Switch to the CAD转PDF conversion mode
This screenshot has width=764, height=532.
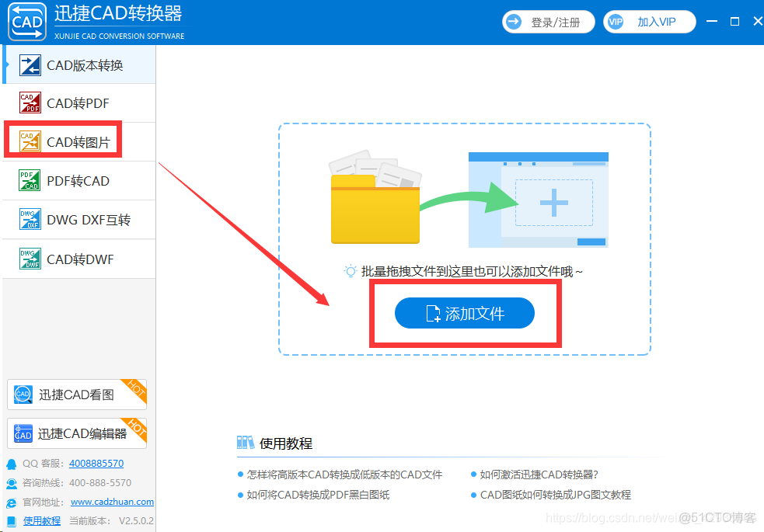click(x=78, y=103)
